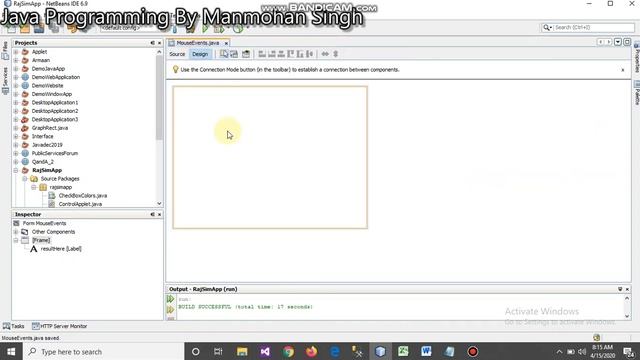The width and height of the screenshot is (640, 360).
Task: Select resultHere [Label] in Inspector
Action: point(61,249)
